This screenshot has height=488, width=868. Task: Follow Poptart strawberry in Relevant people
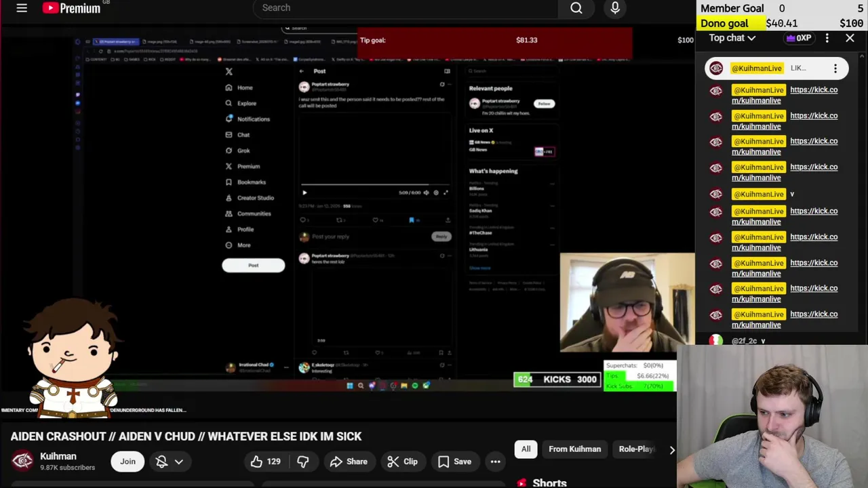(x=544, y=104)
